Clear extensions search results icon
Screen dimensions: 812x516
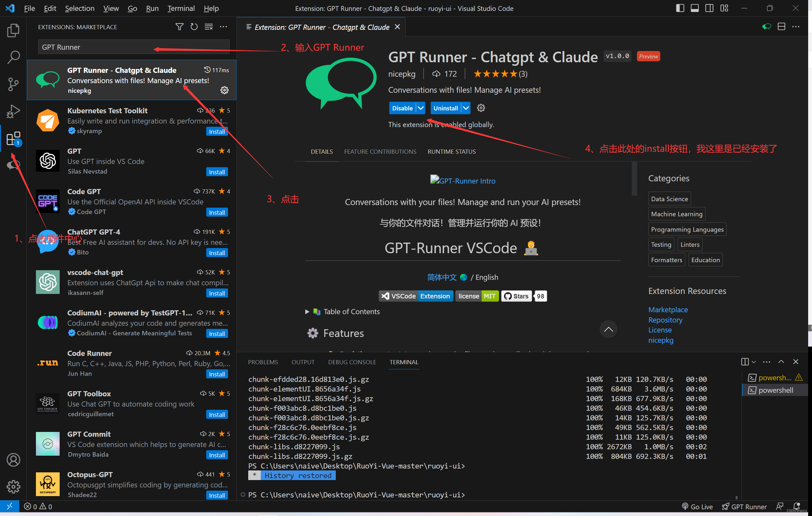coord(209,27)
